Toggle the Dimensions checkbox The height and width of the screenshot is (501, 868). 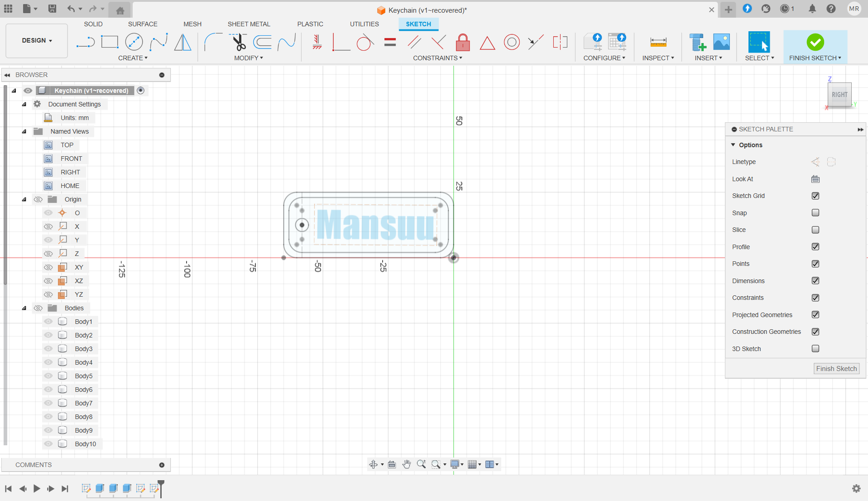(x=815, y=280)
